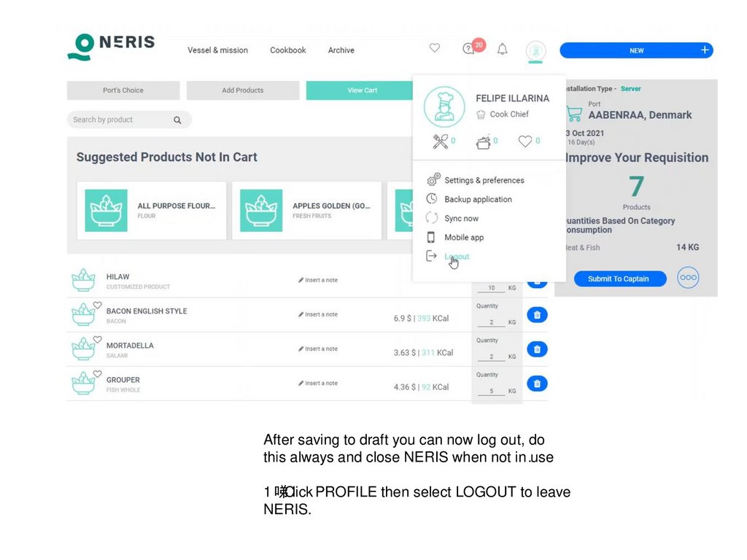
Task: Select APPLES GOLDEN suggested card
Action: coord(307,211)
